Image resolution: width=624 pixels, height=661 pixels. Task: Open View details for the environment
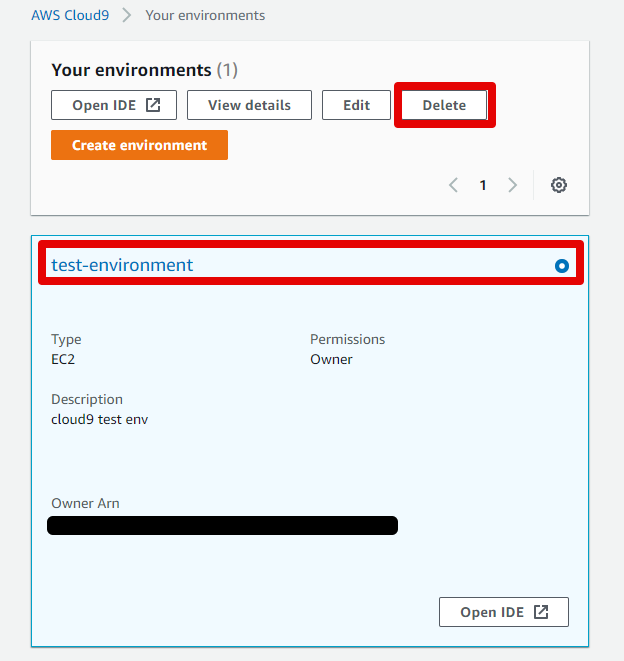(249, 105)
